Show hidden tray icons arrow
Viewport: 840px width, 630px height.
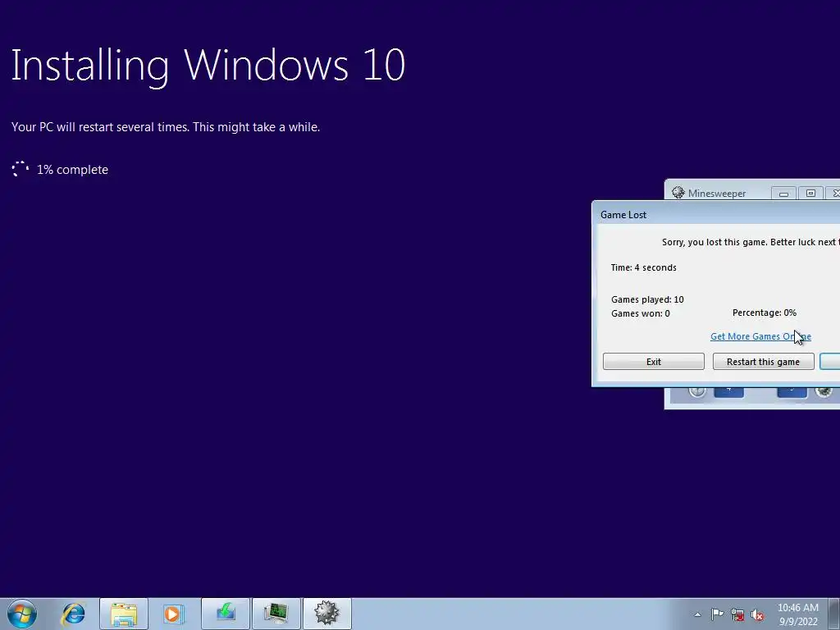(x=697, y=614)
